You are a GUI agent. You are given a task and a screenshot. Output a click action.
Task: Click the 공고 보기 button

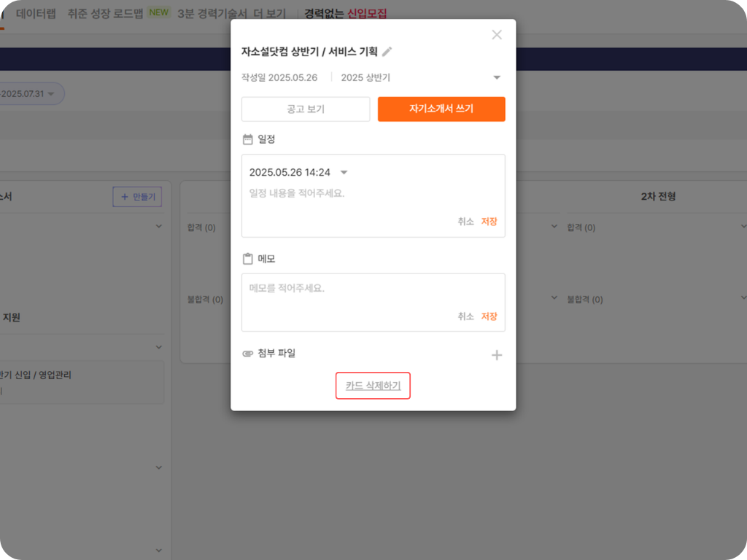coord(305,109)
